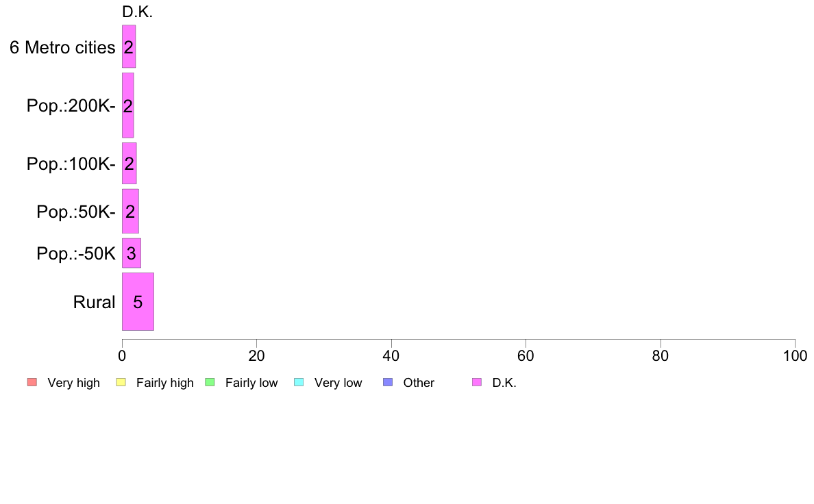Click the Very low cyan legend swatch
Viewport: 814px width, 504px height.
(299, 383)
